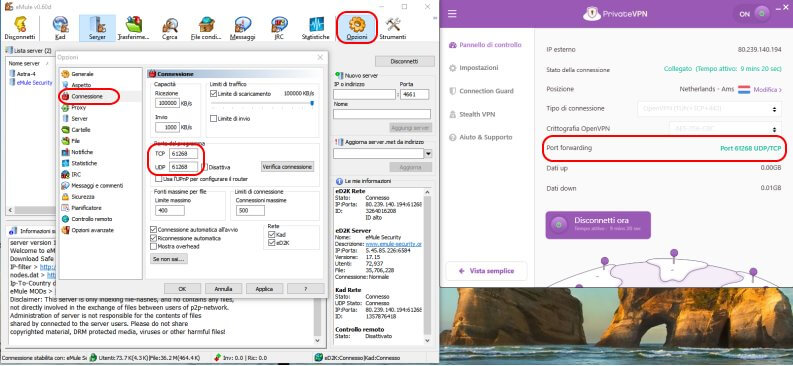Open Pannello di controllo in PrivateVPN
Image resolution: width=793 pixels, height=366 pixels.
click(485, 44)
